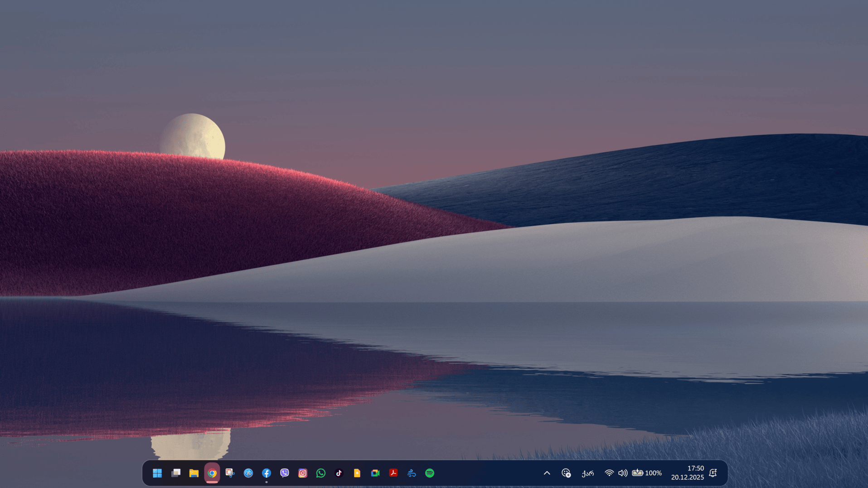868x488 pixels.
Task: Start Google Meet from the taskbar
Action: pyautogui.click(x=375, y=473)
